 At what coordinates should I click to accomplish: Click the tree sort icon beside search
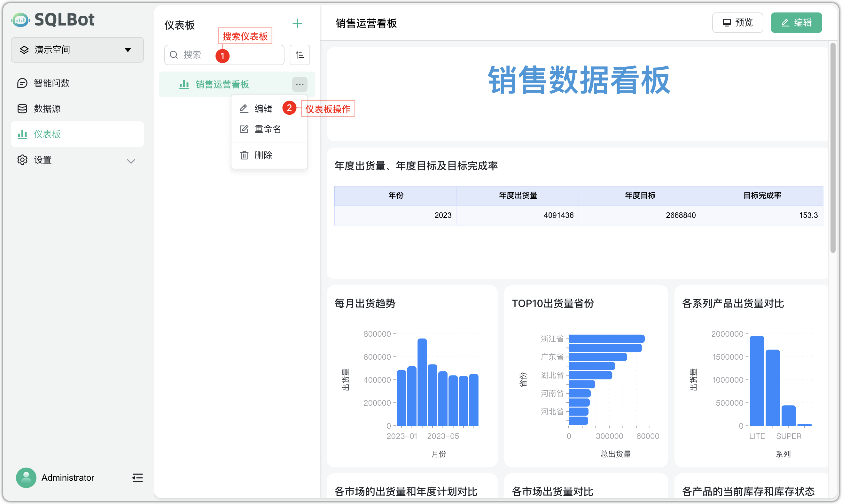tap(300, 55)
